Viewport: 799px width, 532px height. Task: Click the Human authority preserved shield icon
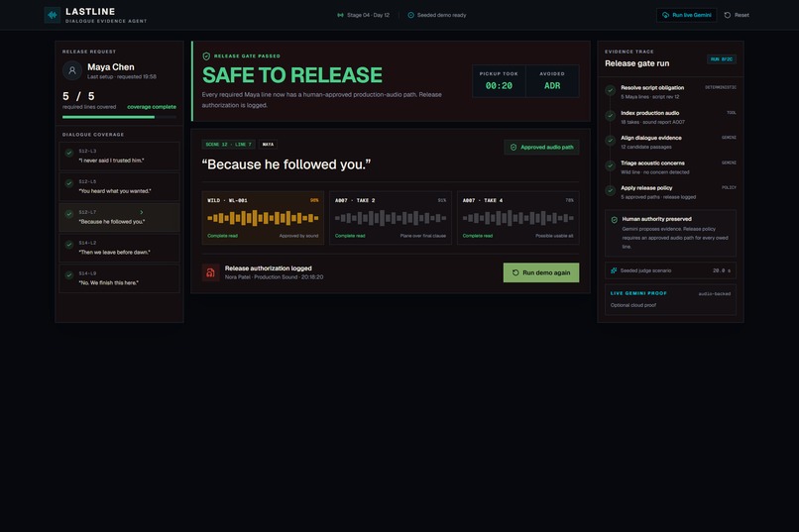(614, 220)
